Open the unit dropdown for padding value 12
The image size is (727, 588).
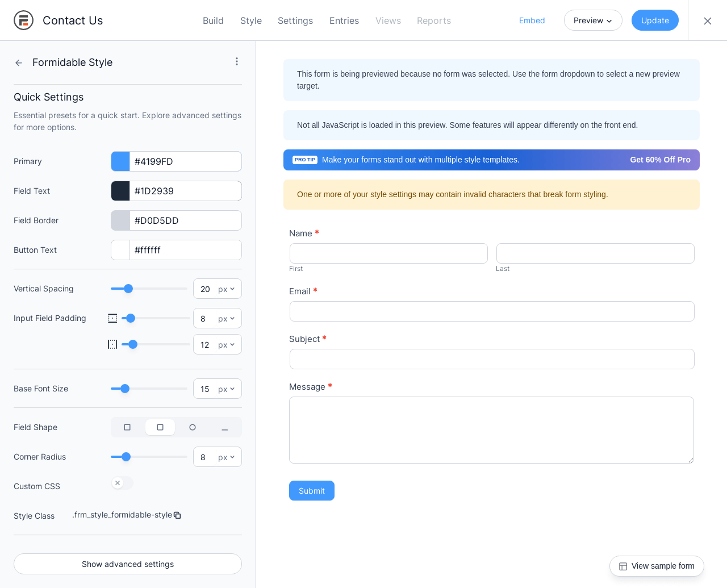(x=227, y=345)
